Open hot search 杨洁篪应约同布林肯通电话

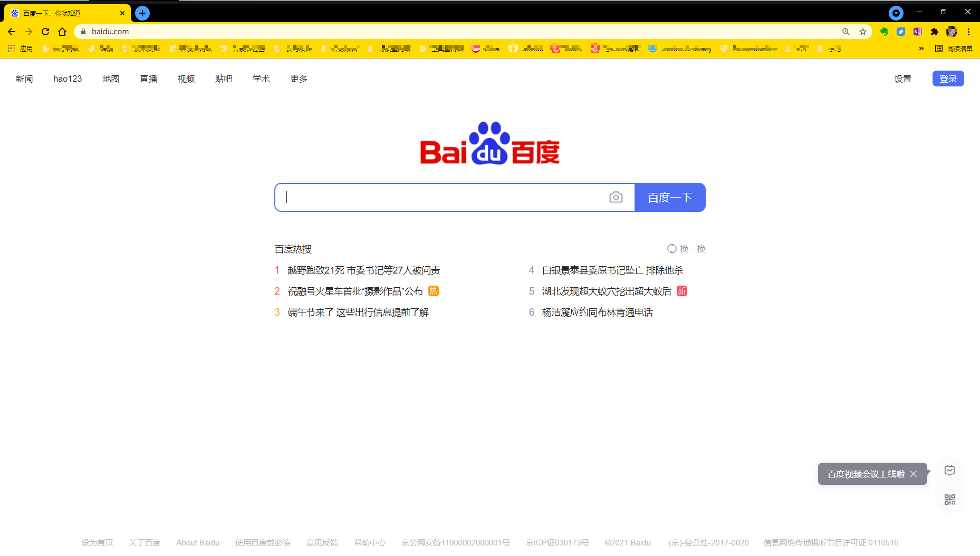click(x=598, y=313)
